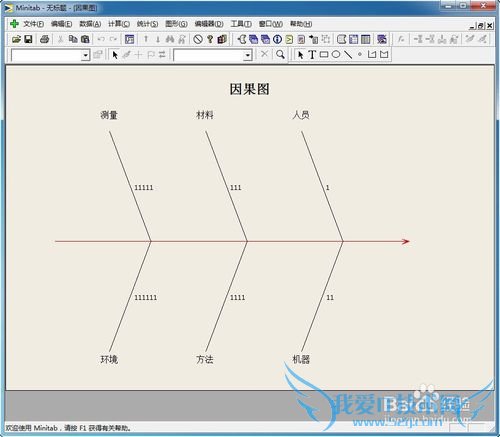Open the Report Pad icon
This screenshot has width=500, height=437.
pyautogui.click(x=301, y=39)
